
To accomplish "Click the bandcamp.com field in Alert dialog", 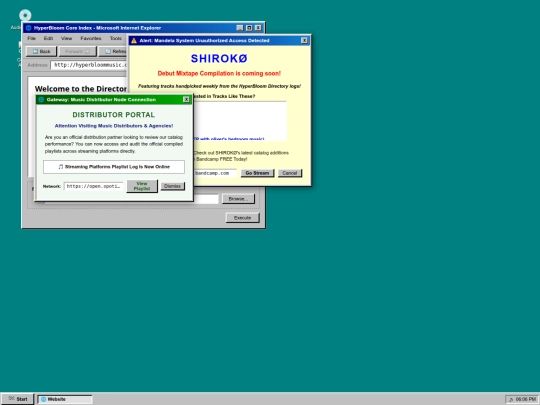I will [215, 173].
